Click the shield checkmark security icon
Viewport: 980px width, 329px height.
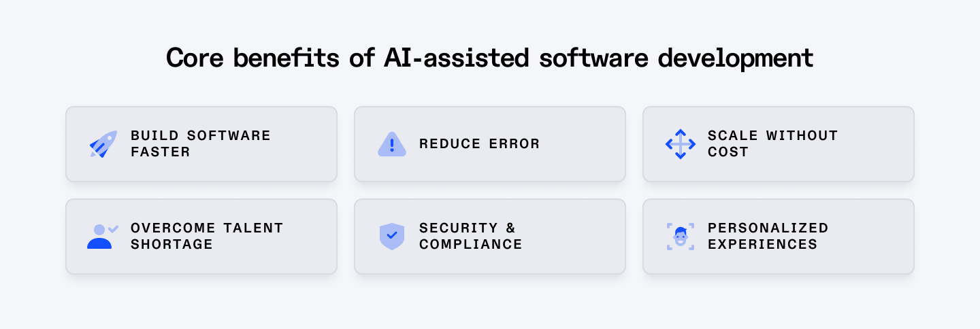(392, 237)
